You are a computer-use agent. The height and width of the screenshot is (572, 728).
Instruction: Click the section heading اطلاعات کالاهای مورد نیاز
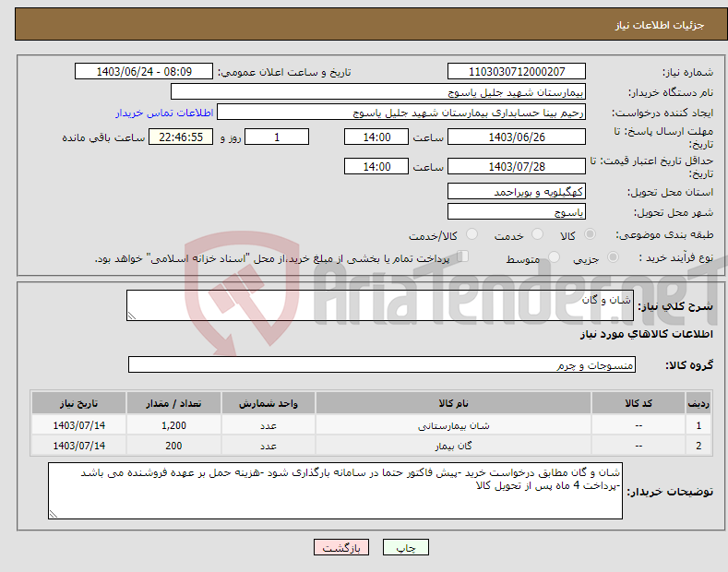click(x=646, y=334)
